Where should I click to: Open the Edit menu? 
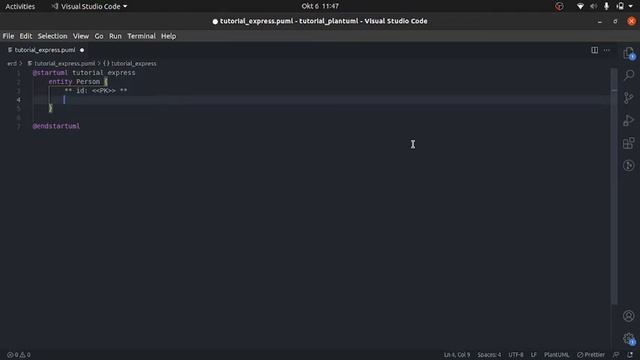tap(26, 36)
